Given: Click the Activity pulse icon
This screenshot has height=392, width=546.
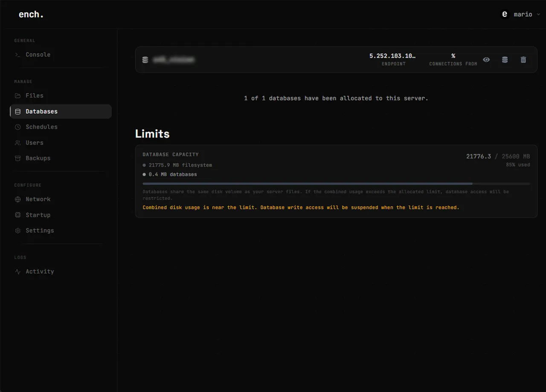Looking at the screenshot, I should click(17, 271).
